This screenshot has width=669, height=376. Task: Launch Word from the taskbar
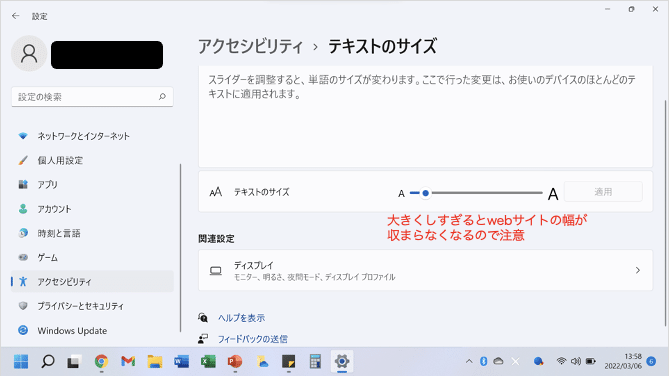[x=181, y=361]
